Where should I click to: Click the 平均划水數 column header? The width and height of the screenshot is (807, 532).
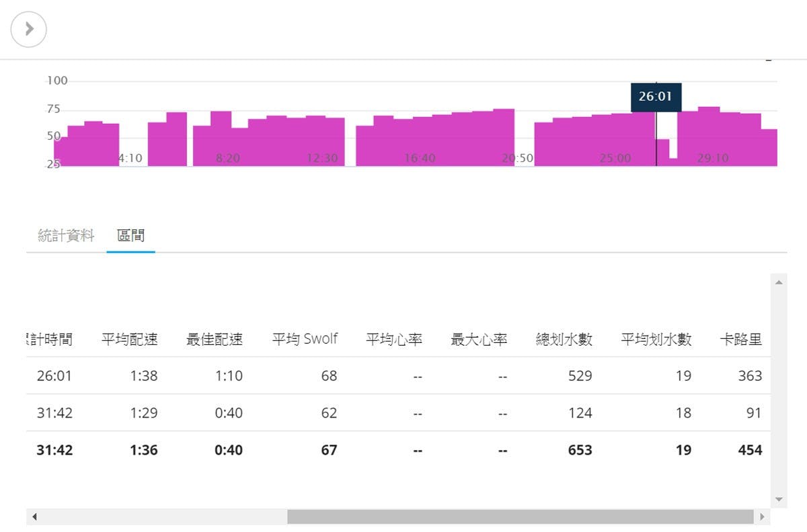[656, 340]
